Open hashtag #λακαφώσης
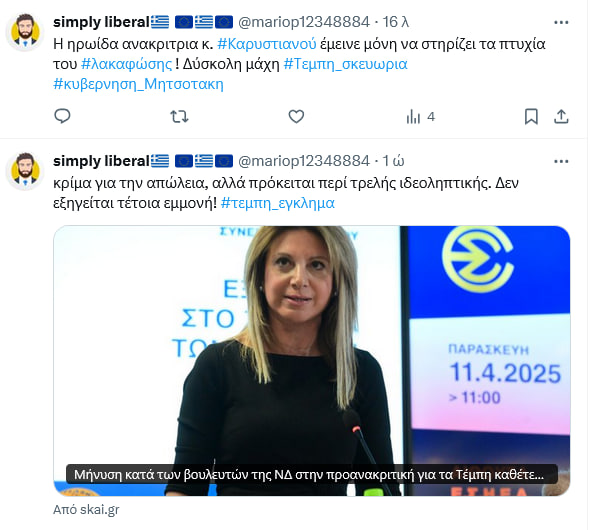Screen dimensions: 596x530 [126, 64]
